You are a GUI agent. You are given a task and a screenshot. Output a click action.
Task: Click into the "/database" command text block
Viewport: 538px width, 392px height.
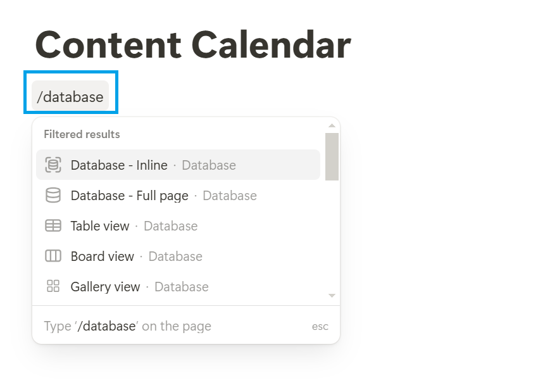pos(70,97)
